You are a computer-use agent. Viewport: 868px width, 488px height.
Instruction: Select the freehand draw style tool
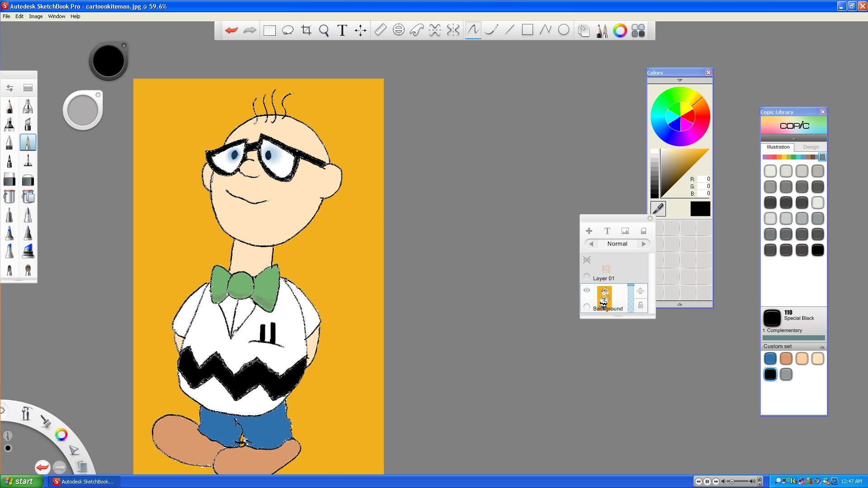coord(473,30)
